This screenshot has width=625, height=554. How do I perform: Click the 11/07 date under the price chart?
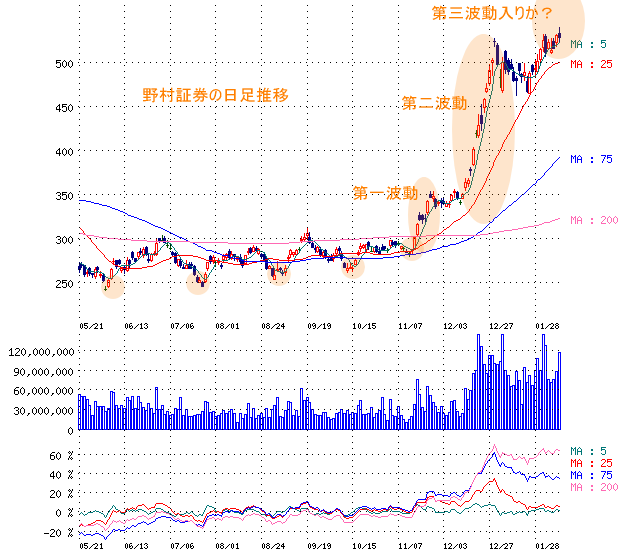410,326
